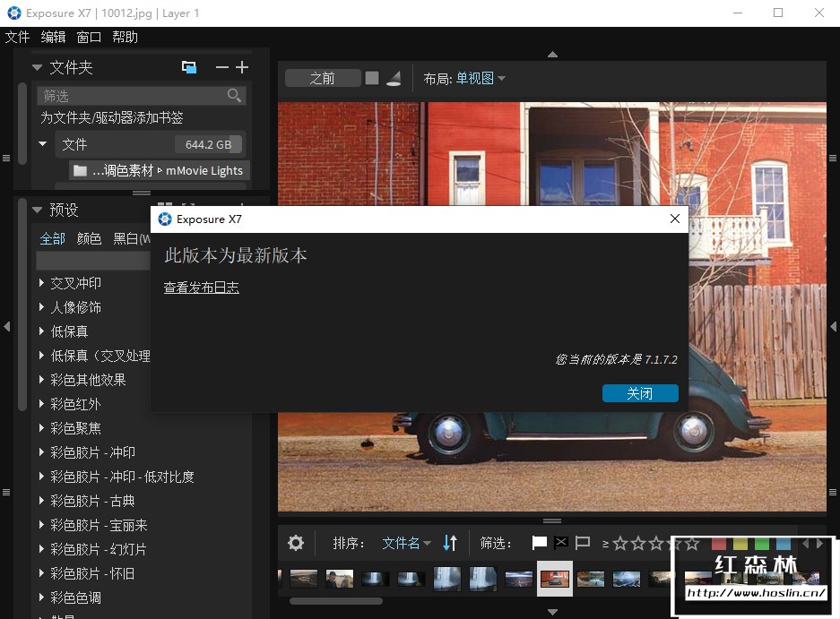The image size is (840, 619).
Task: Click the search magnifier in 筛选 field
Action: tap(234, 96)
